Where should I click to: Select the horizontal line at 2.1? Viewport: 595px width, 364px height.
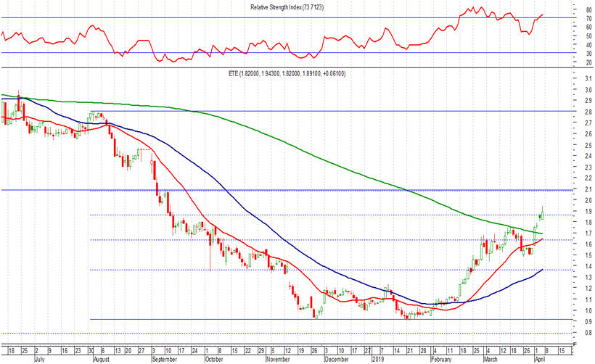click(x=287, y=190)
